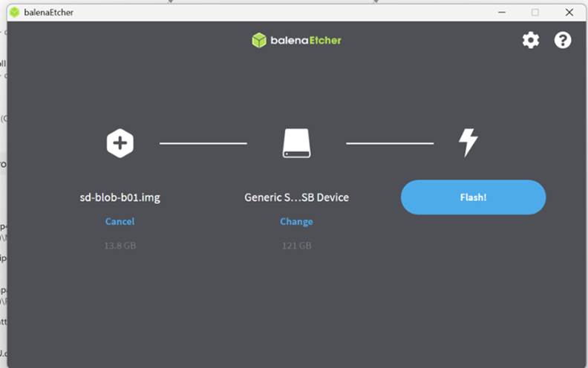This screenshot has height=368, width=588.
Task: Minimize the balenaEtcher window
Action: click(x=500, y=12)
